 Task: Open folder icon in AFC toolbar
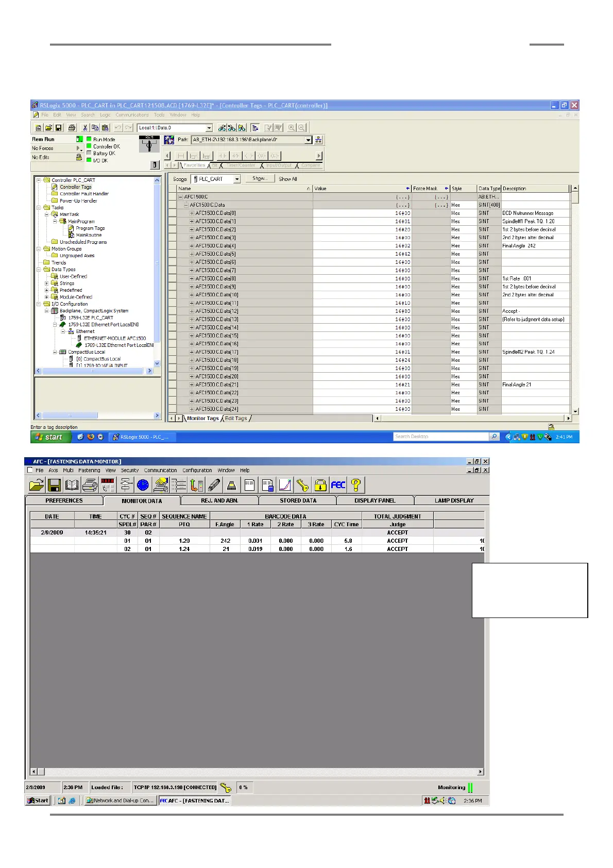tap(37, 485)
